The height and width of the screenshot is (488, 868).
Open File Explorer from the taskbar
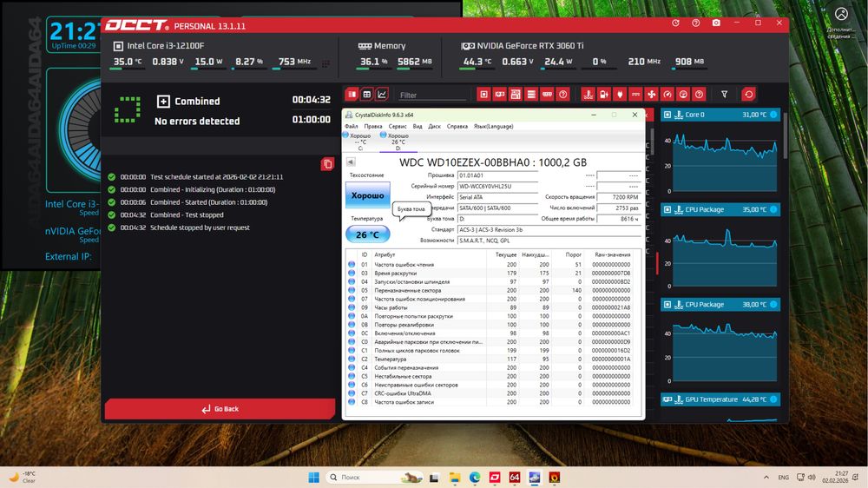click(x=455, y=478)
